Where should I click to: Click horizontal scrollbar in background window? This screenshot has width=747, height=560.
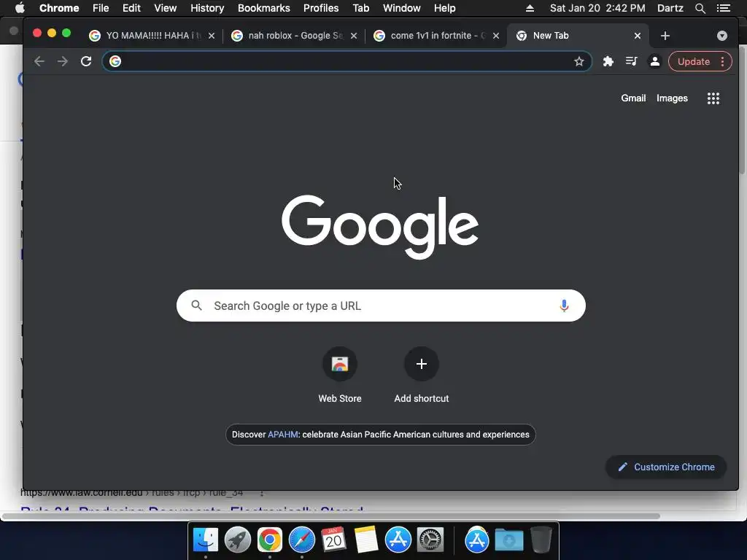pos(331,516)
